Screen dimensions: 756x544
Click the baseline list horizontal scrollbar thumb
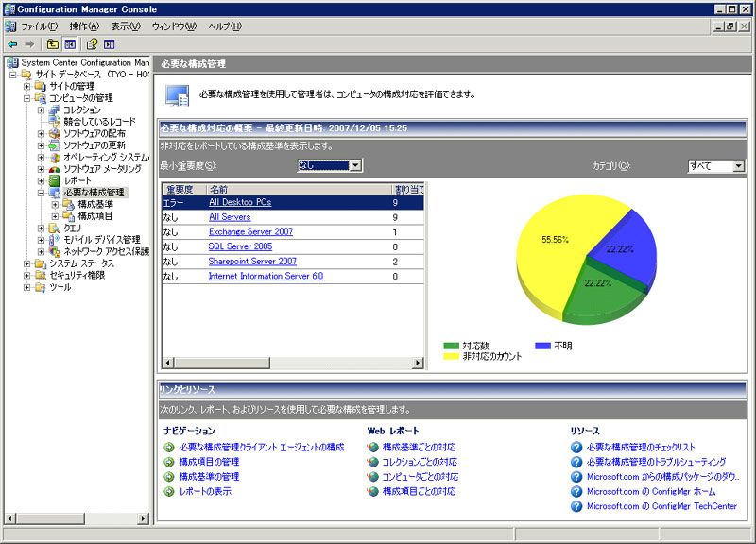point(222,363)
